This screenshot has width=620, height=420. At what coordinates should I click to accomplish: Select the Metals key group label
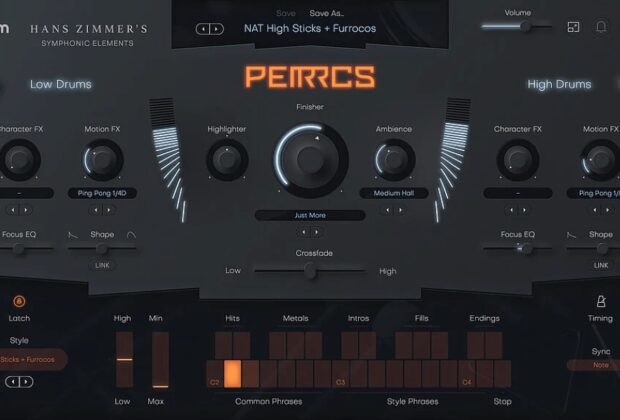click(295, 318)
